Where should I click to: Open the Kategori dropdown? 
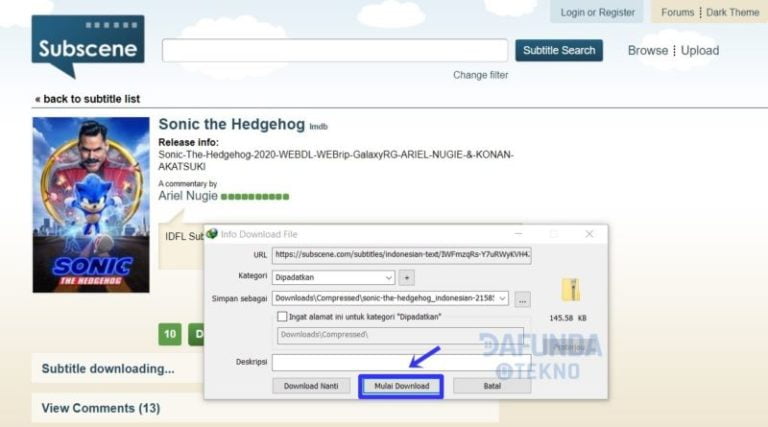[x=333, y=278]
